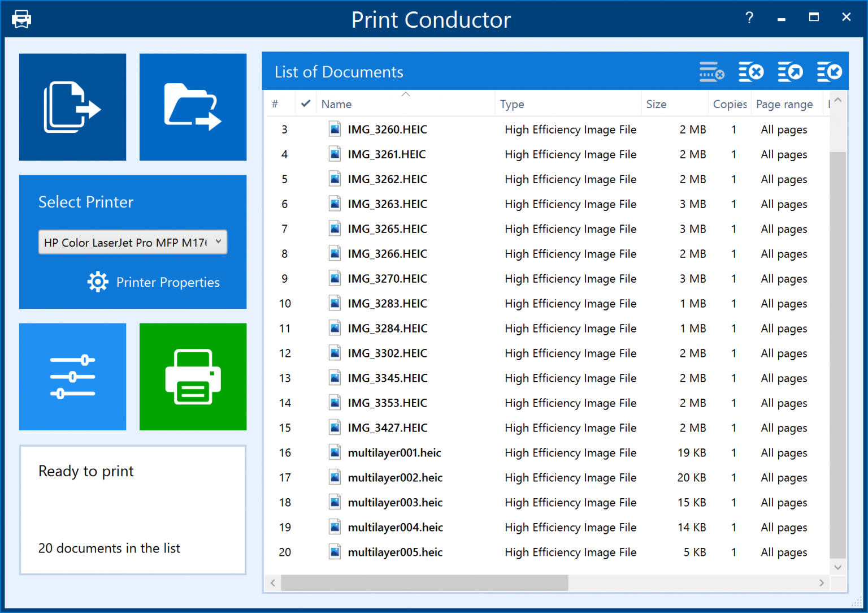Click the Add Documents icon tile

[72, 107]
